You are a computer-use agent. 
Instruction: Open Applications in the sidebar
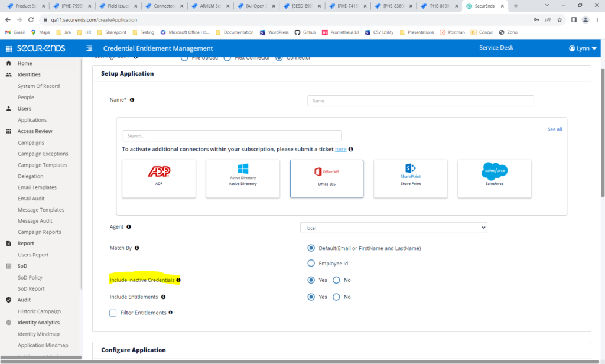[x=32, y=120]
